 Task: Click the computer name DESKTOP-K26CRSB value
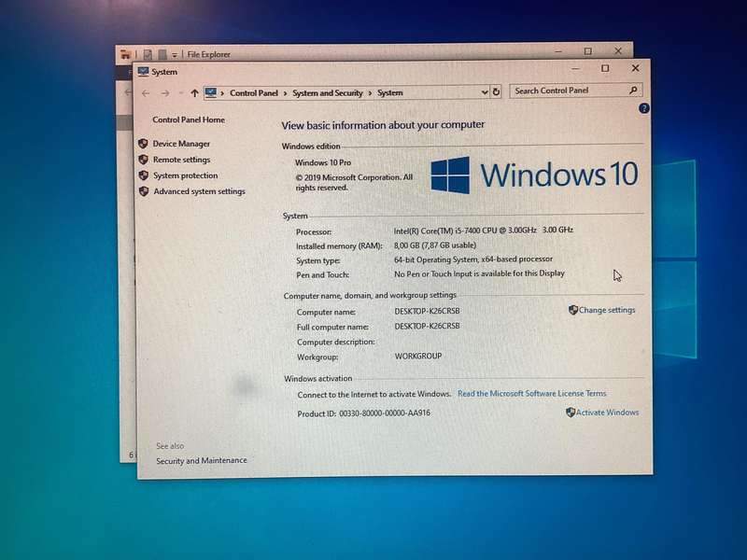[x=427, y=311]
